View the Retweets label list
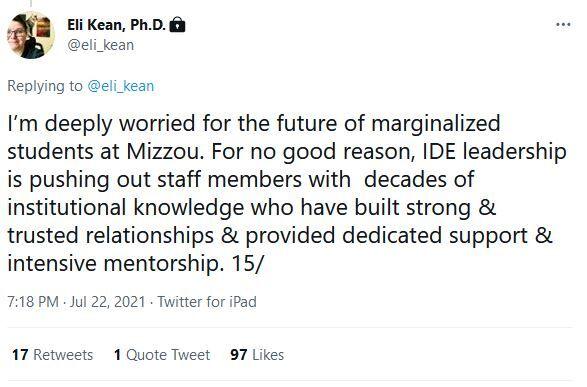Image resolution: width=587 pixels, height=387 pixels. 63,354
